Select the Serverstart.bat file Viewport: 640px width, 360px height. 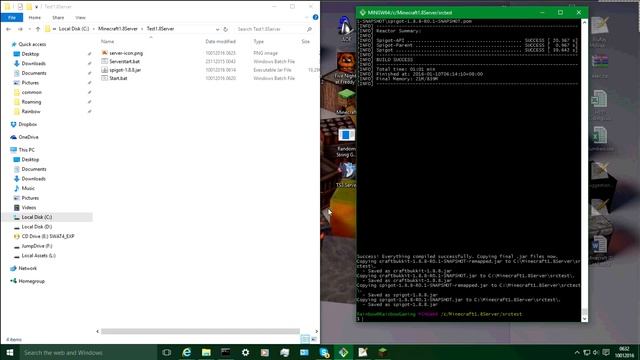(x=124, y=62)
